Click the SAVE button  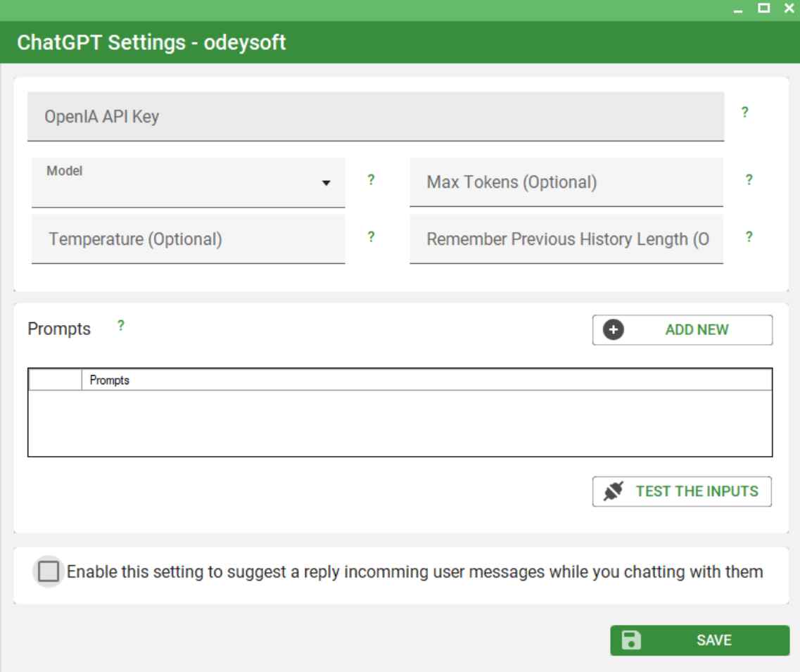(699, 640)
